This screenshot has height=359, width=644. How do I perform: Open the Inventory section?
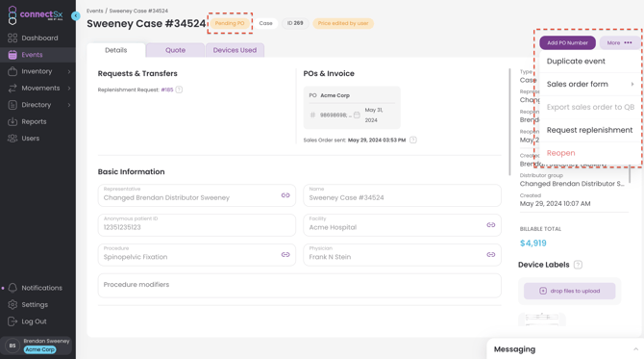37,71
